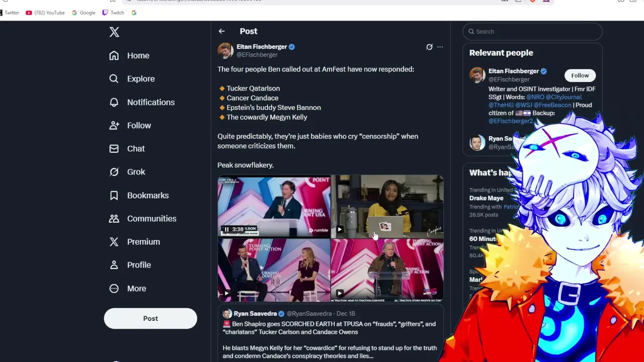
Task: Click @EFischberger handle in post header
Action: point(257,55)
